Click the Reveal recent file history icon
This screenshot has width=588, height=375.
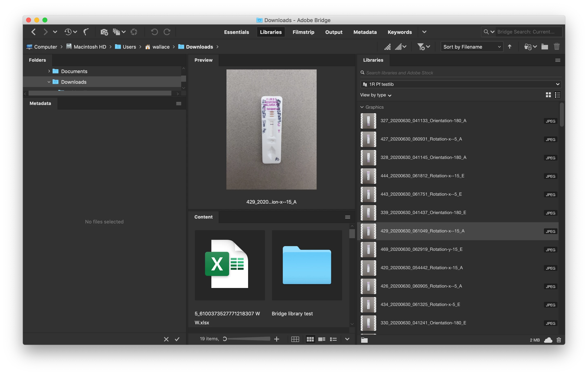click(68, 32)
